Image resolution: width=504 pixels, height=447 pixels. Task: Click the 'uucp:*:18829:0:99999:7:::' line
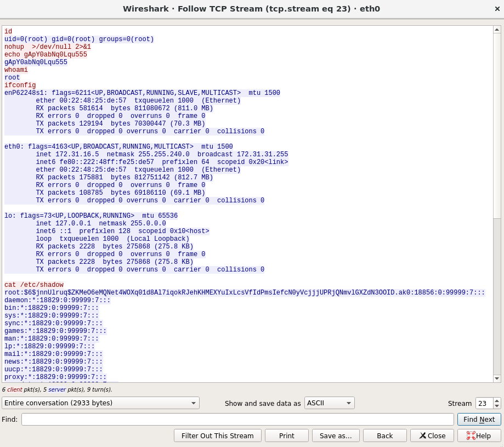(x=53, y=369)
